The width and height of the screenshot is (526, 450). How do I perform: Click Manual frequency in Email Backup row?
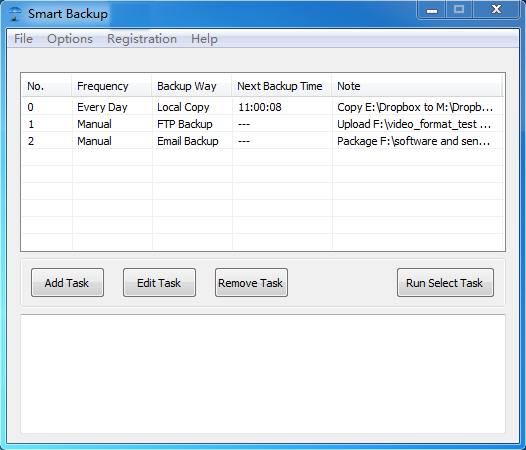(x=94, y=141)
